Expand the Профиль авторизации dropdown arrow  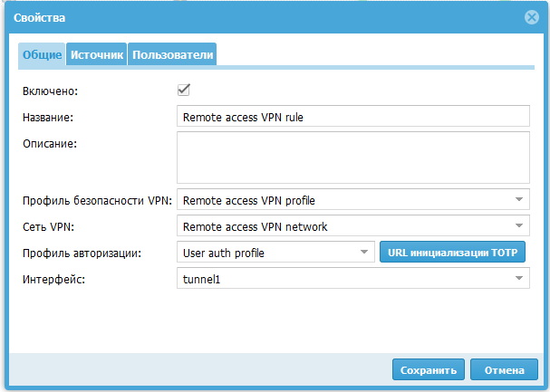click(x=364, y=252)
